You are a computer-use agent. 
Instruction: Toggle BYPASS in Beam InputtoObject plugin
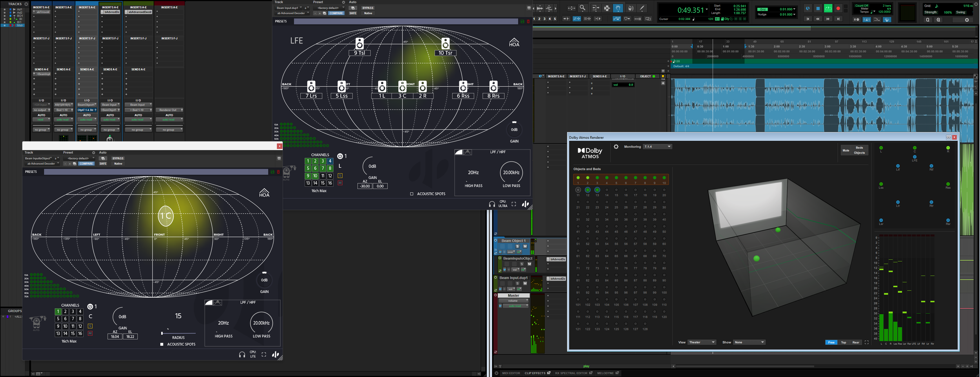pos(118,158)
